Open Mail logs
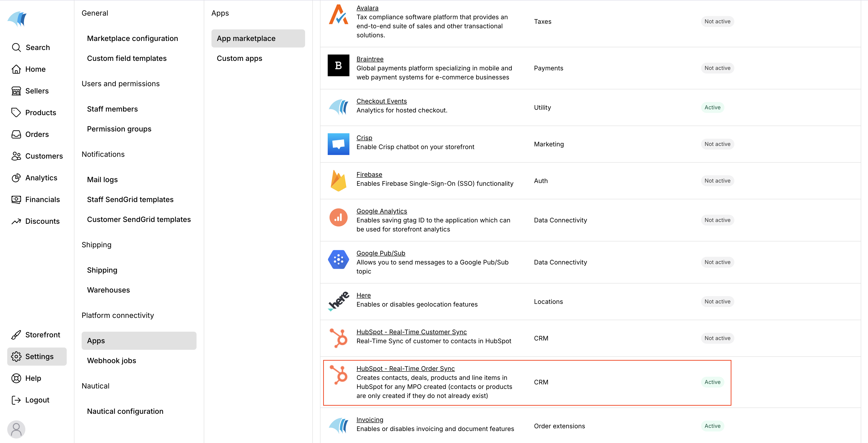This screenshot has height=443, width=868. tap(102, 179)
